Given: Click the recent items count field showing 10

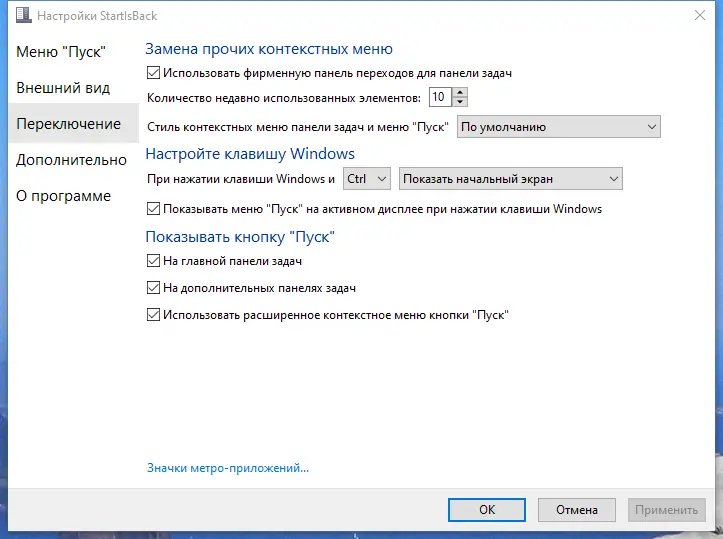Looking at the screenshot, I should pyautogui.click(x=439, y=97).
